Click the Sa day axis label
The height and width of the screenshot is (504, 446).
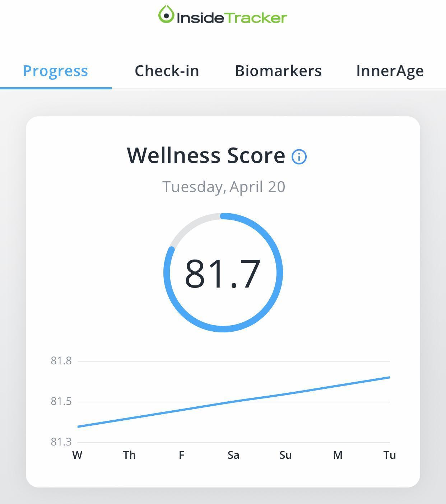(x=233, y=455)
